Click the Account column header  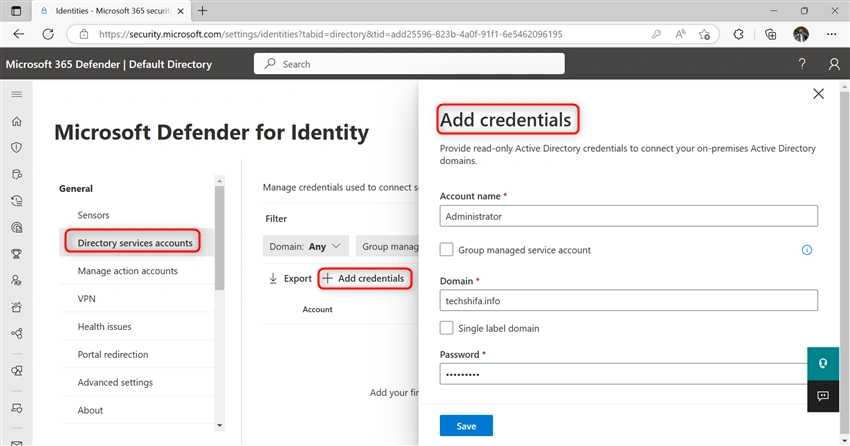click(x=318, y=309)
